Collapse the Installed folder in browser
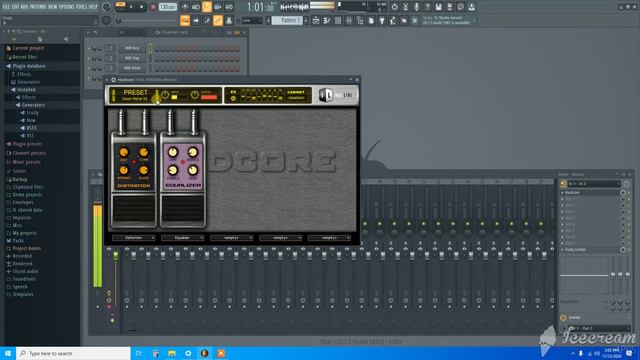 click(x=26, y=90)
